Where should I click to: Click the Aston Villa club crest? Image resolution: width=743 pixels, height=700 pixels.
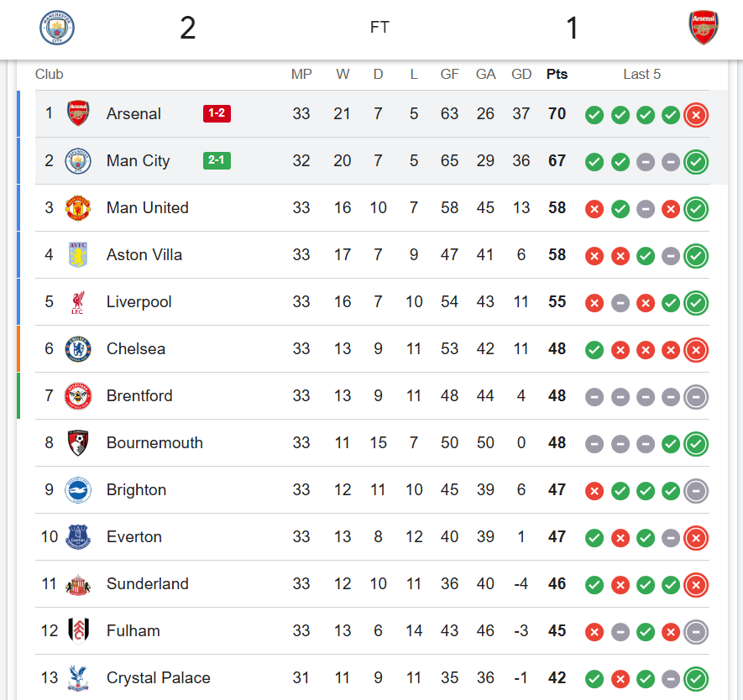(x=78, y=255)
